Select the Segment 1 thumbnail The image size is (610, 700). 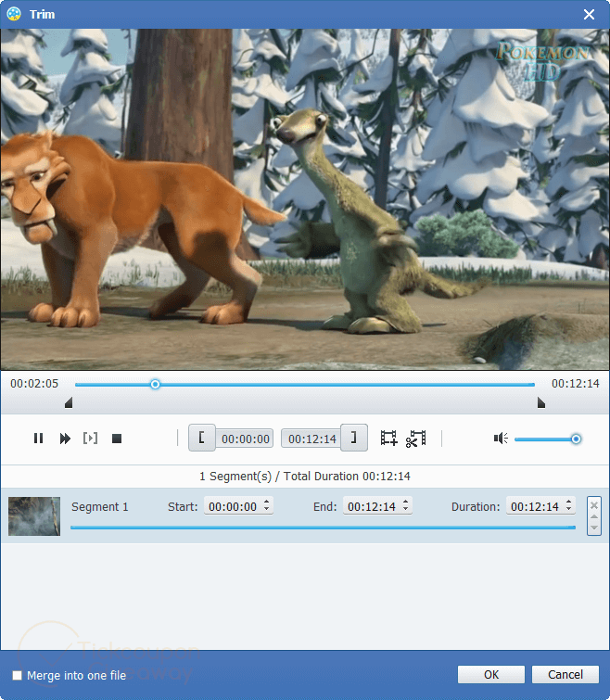pos(34,516)
